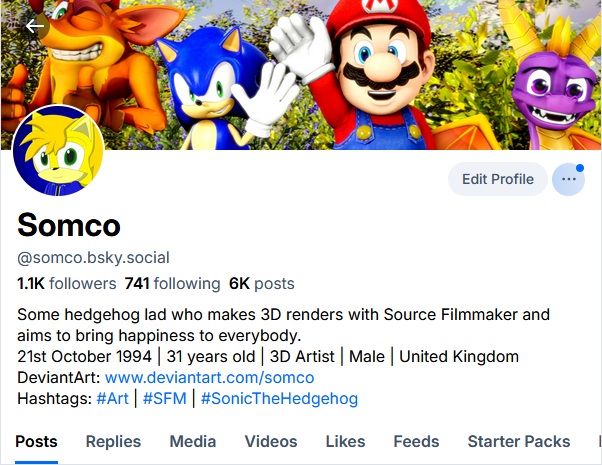
Task: View the 1.1K followers list
Action: coord(67,283)
